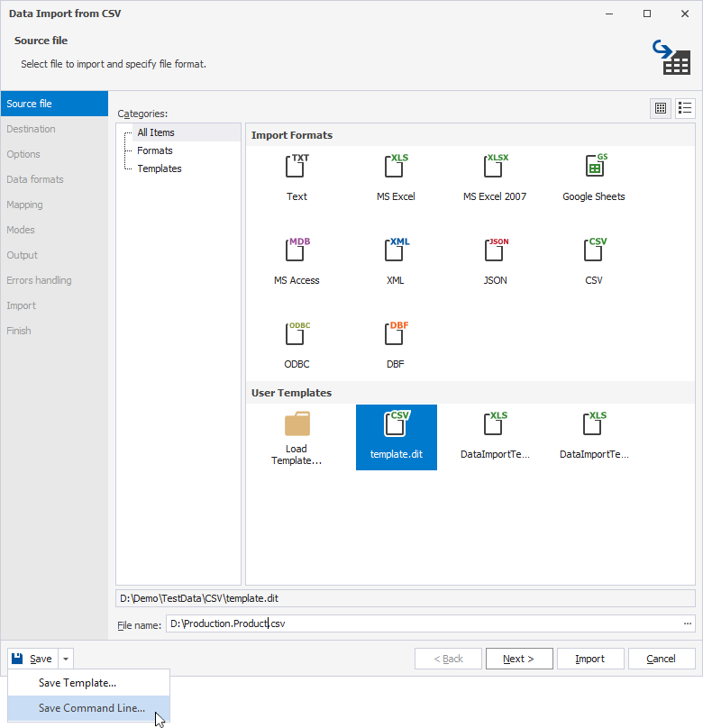Go to the Errors handling page
Viewport: 703px width, 728px height.
click(54, 280)
